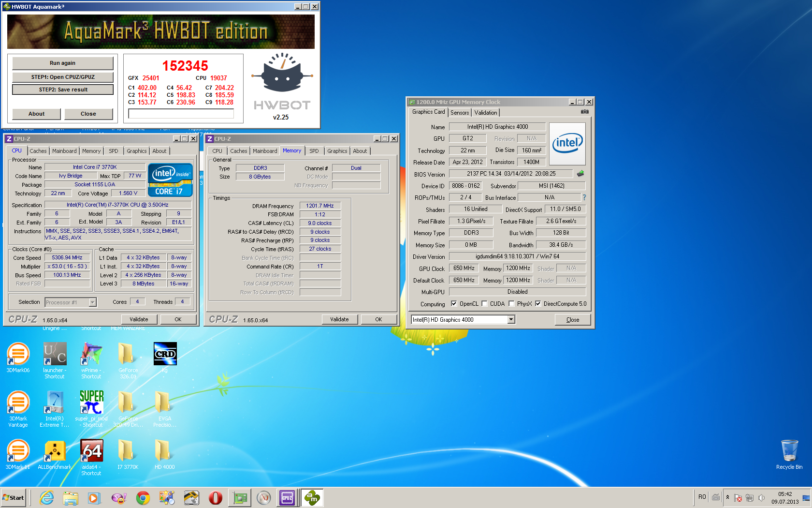
Task: Launch Internet Explorer from the taskbar
Action: (47, 497)
